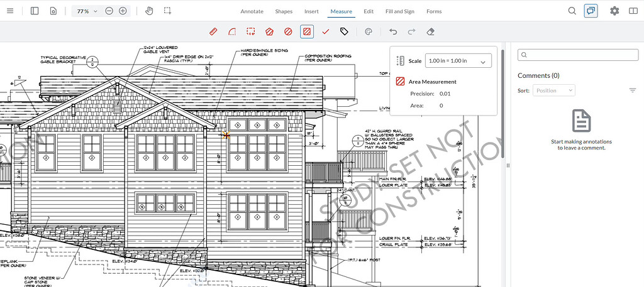Select the ellipse area measurement tool

tap(288, 31)
